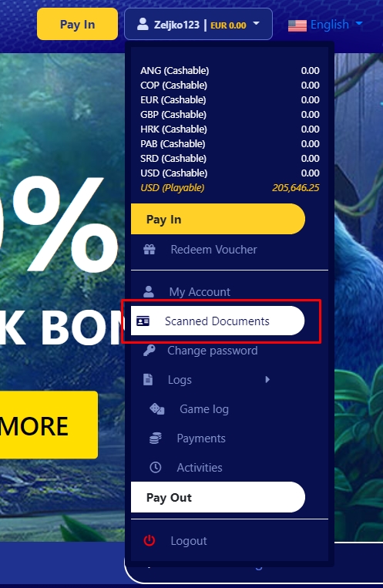Click the document icon next to Logs
This screenshot has height=588, width=383.
tap(148, 380)
